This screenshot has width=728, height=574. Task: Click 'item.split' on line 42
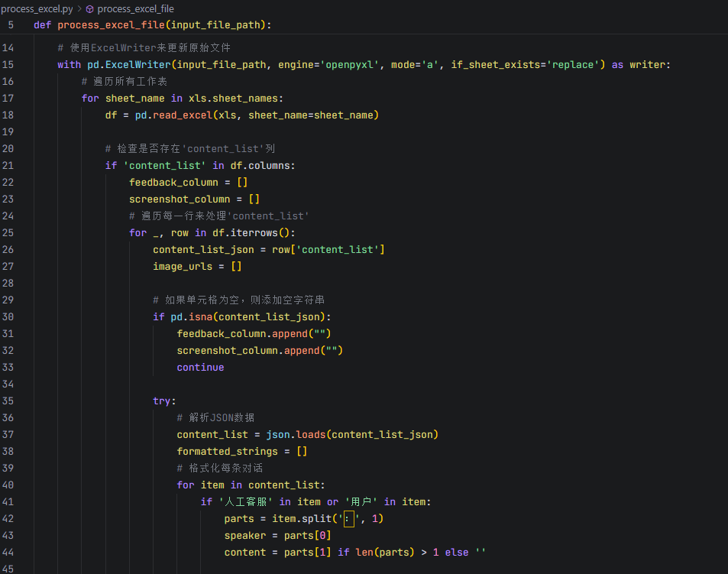[x=302, y=519]
